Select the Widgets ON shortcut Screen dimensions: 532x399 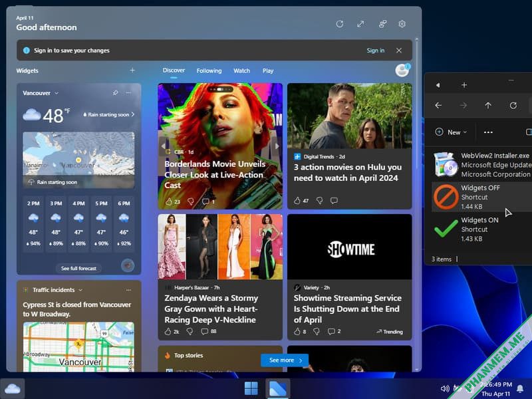pos(481,229)
